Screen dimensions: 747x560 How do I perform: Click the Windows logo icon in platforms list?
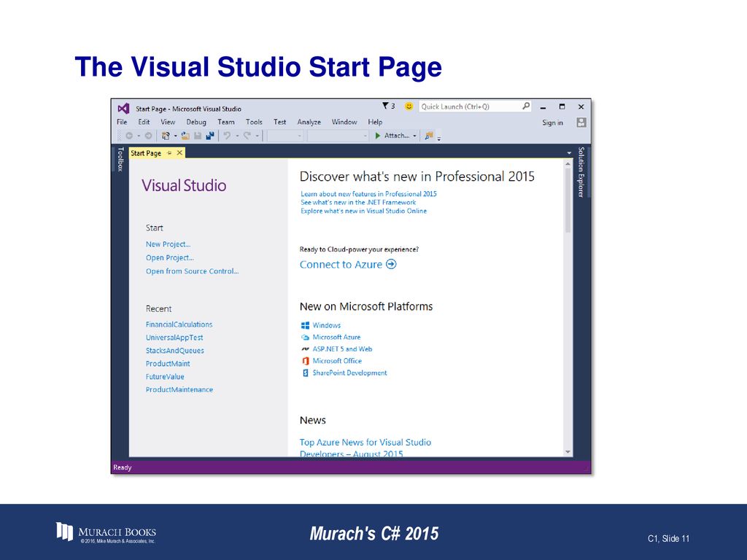(x=306, y=325)
